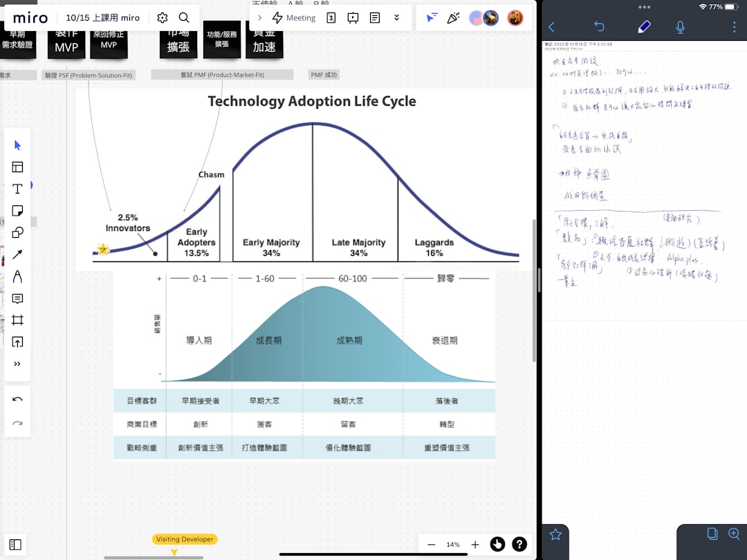Zoom out with minus button
The height and width of the screenshot is (560, 747).
coord(432,544)
